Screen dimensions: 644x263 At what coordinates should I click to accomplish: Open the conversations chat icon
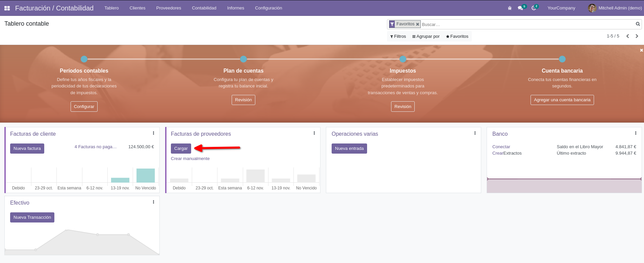pos(520,8)
